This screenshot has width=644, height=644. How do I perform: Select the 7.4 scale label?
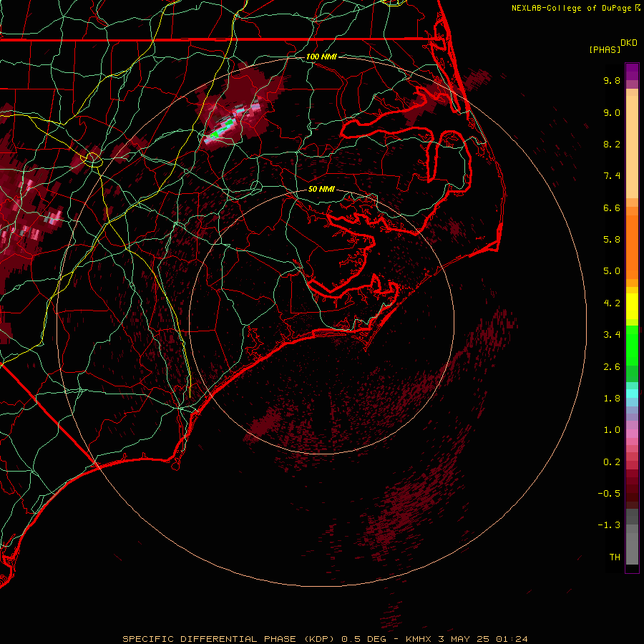pos(612,176)
